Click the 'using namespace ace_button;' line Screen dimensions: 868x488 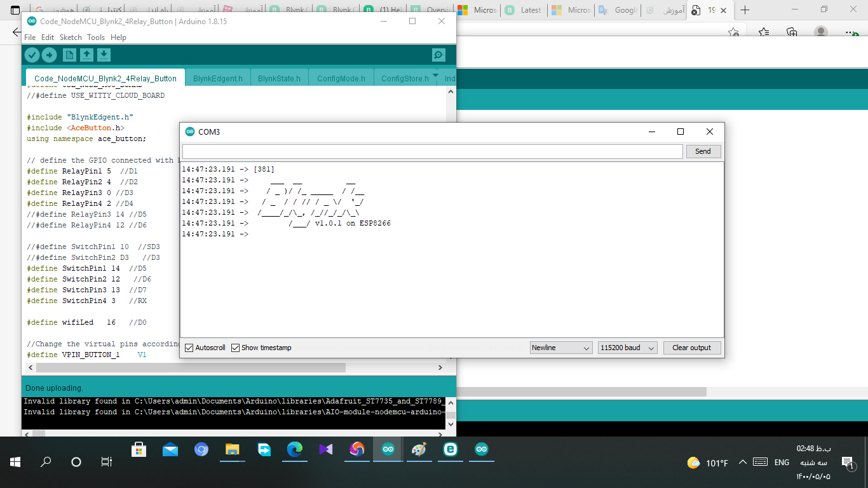click(86, 139)
